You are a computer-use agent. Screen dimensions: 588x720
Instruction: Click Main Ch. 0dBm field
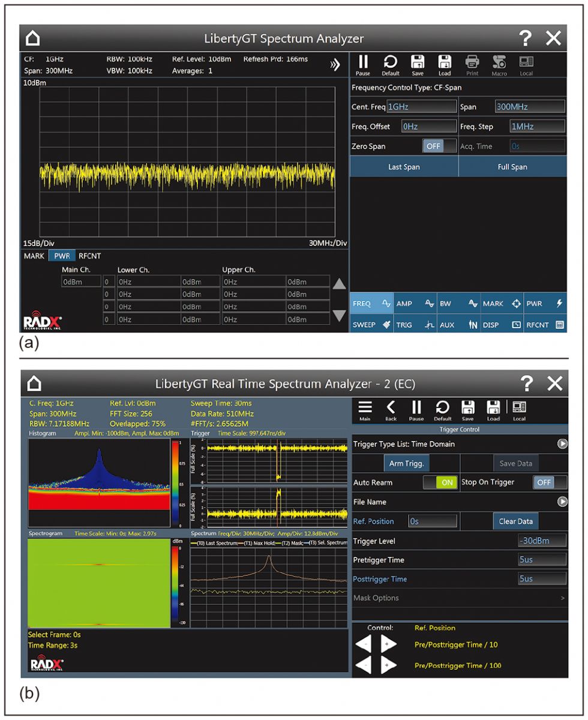pyautogui.click(x=81, y=281)
